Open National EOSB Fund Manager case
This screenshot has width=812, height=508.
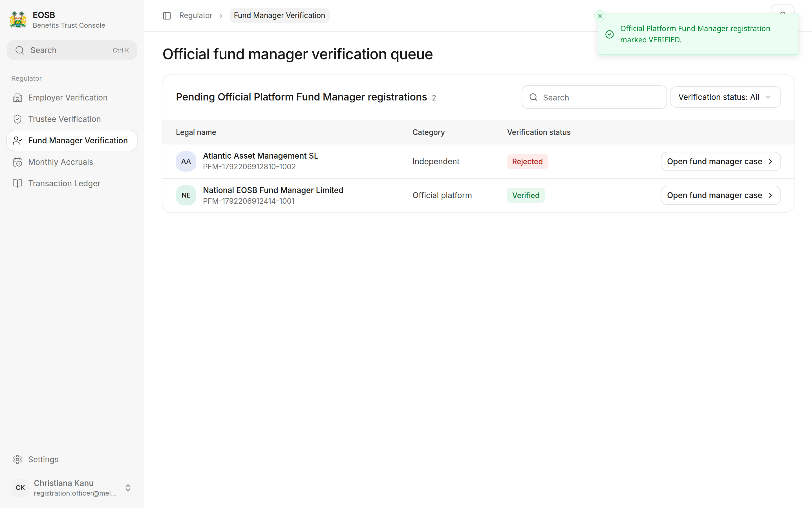(x=720, y=195)
